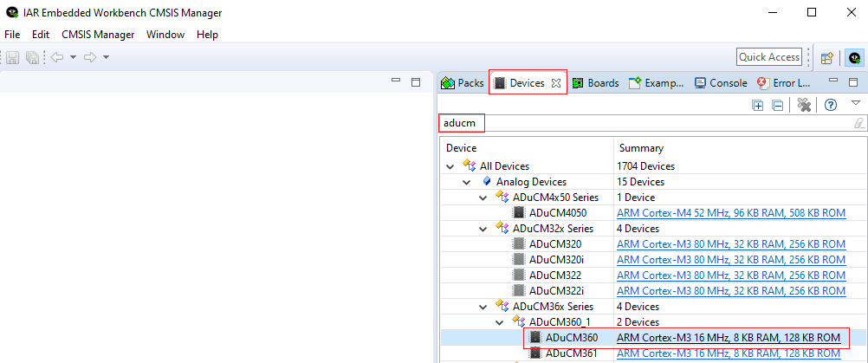Open the ADuCM4050 summary link

[731, 212]
